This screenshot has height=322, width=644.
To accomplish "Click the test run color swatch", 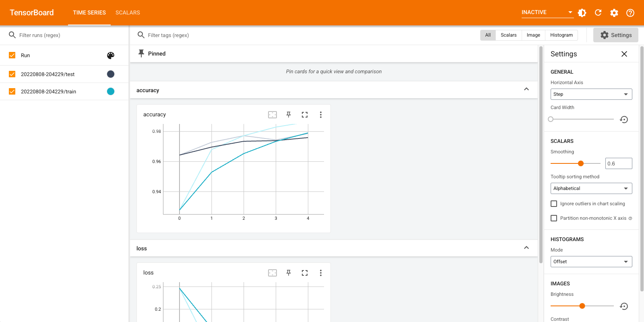I will click(x=111, y=74).
